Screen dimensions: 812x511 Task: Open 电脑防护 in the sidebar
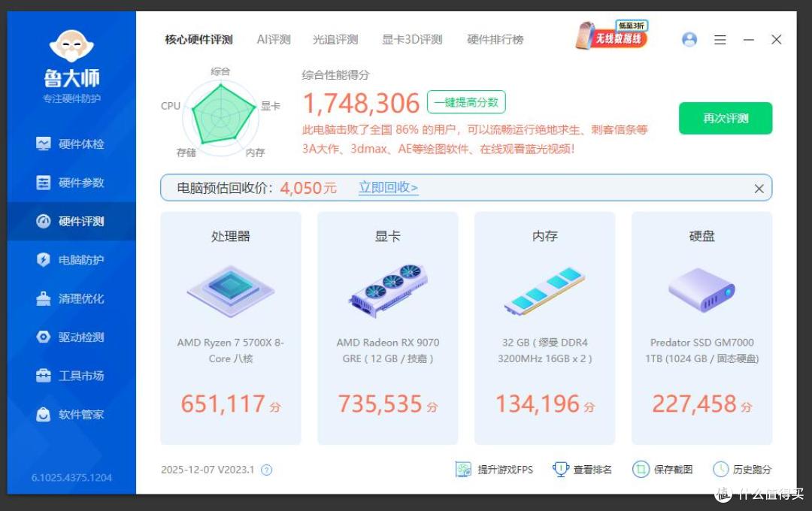point(71,260)
